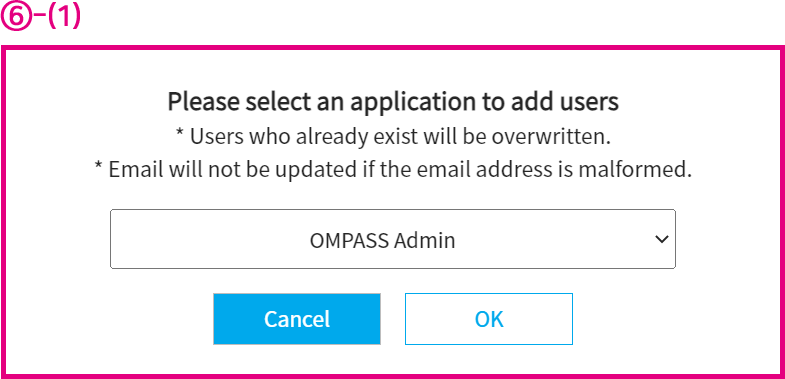Viewport: 785px width, 379px height.
Task: Click the white outlined OK button
Action: [x=489, y=319]
